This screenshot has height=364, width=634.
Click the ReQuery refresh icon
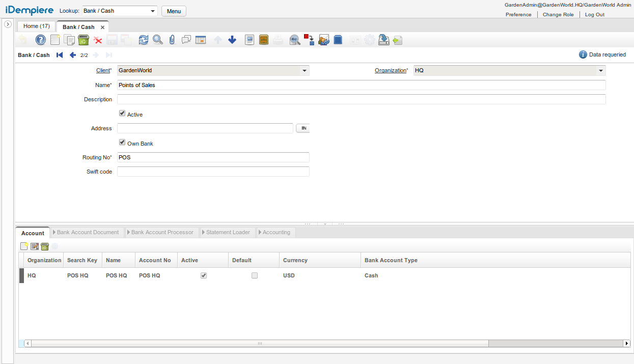point(144,40)
